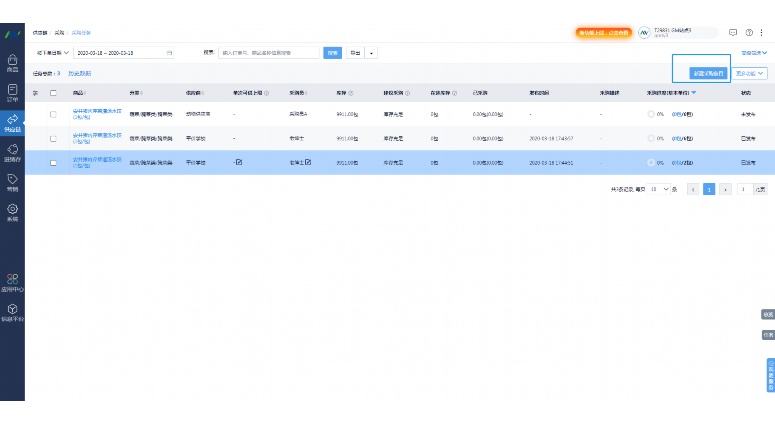
Task: Open the cube supply platform sidebar icon
Action: coord(12,309)
